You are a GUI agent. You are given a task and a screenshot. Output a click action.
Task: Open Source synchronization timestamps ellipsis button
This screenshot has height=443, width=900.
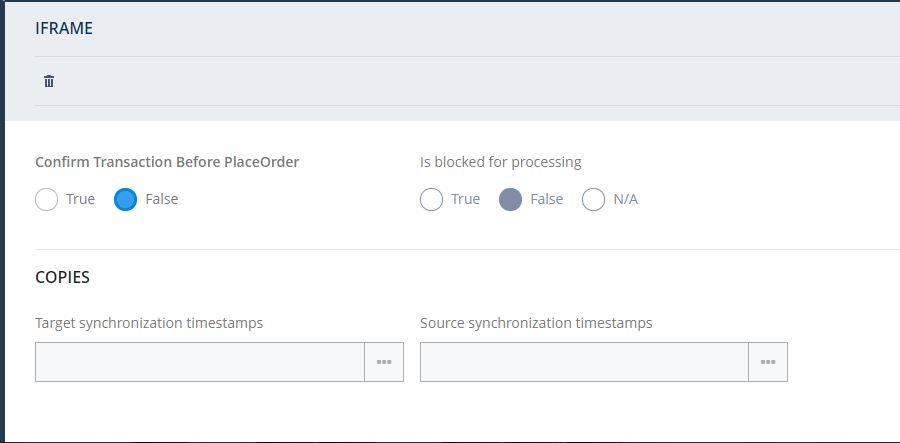tap(768, 362)
